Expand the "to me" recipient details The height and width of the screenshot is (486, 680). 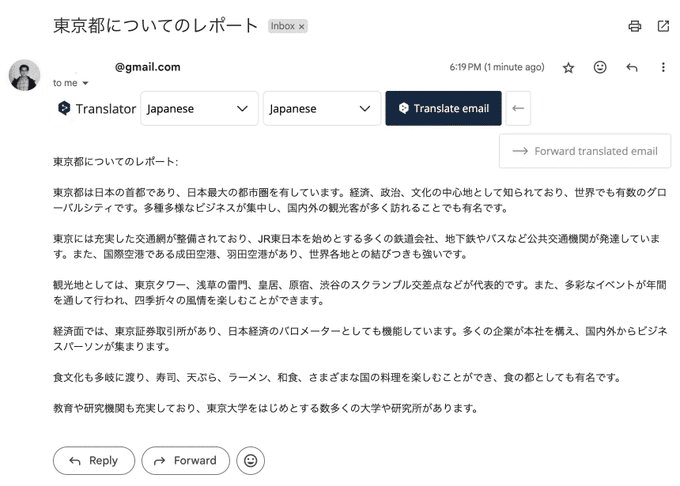85,83
